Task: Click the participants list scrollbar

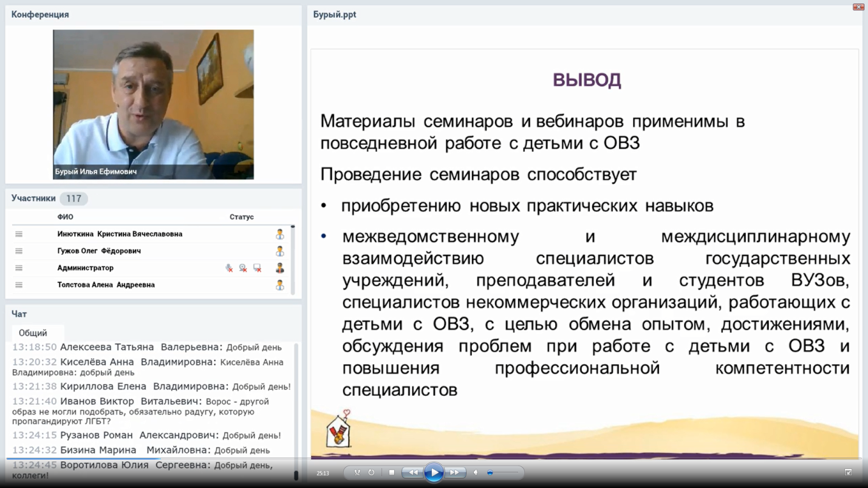Action: 293,260
